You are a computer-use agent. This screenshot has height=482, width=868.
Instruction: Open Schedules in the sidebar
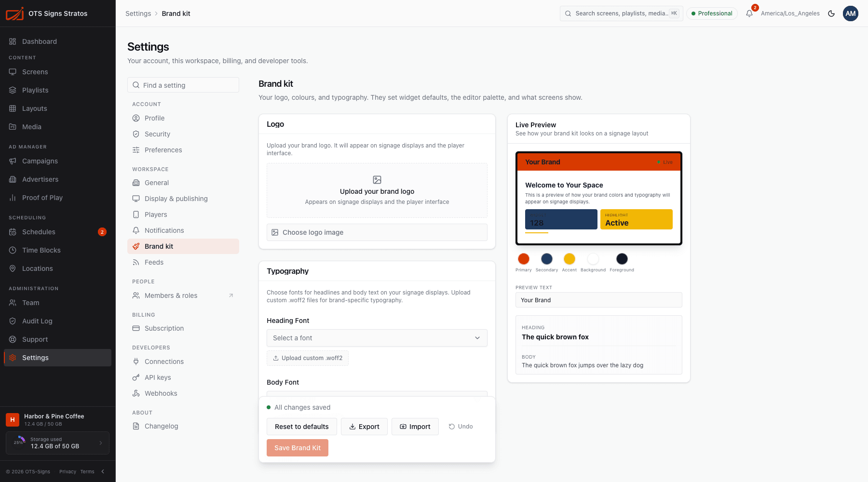tap(57, 232)
